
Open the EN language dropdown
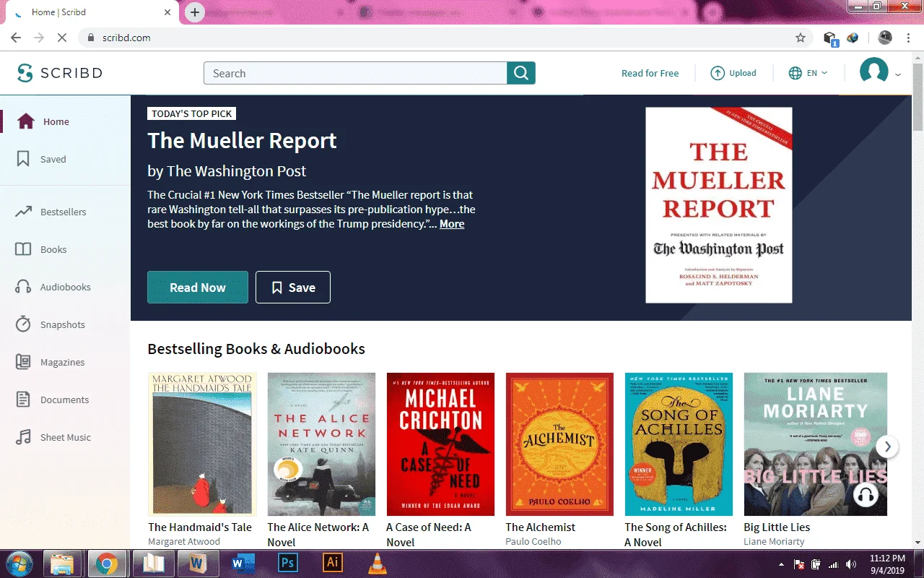[x=808, y=73]
